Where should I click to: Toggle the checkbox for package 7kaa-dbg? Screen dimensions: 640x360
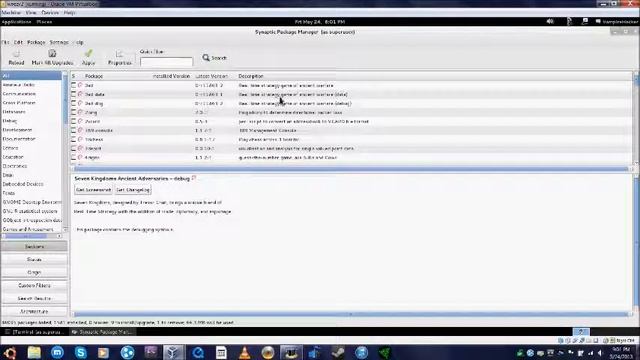pyautogui.click(x=73, y=103)
